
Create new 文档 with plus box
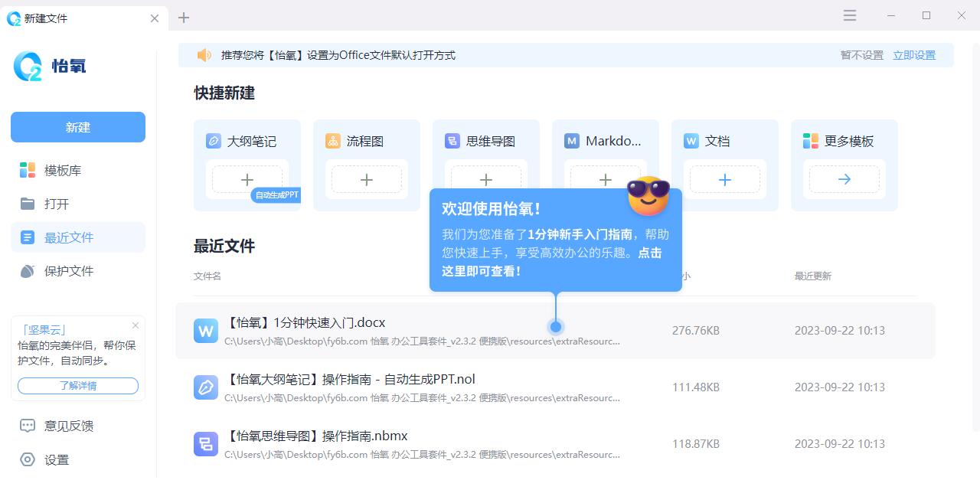pyautogui.click(x=724, y=180)
